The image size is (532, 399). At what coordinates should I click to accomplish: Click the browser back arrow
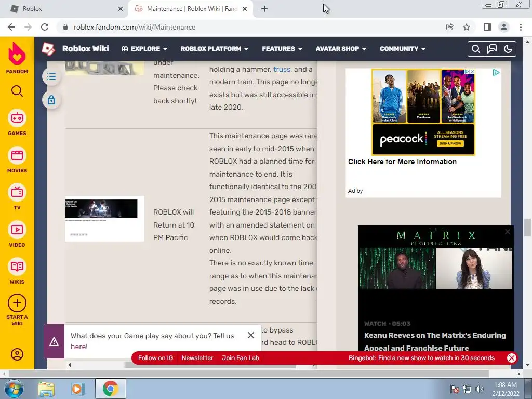point(11,27)
